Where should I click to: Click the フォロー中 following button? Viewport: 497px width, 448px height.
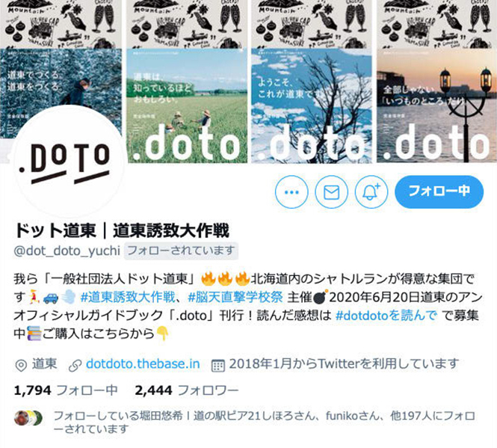pyautogui.click(x=439, y=191)
